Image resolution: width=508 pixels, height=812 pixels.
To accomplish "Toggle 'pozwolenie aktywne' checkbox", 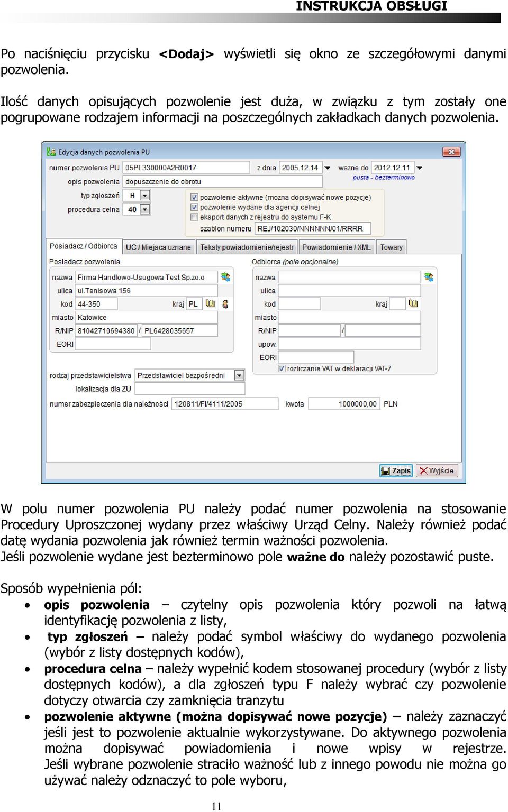I will pos(194,197).
